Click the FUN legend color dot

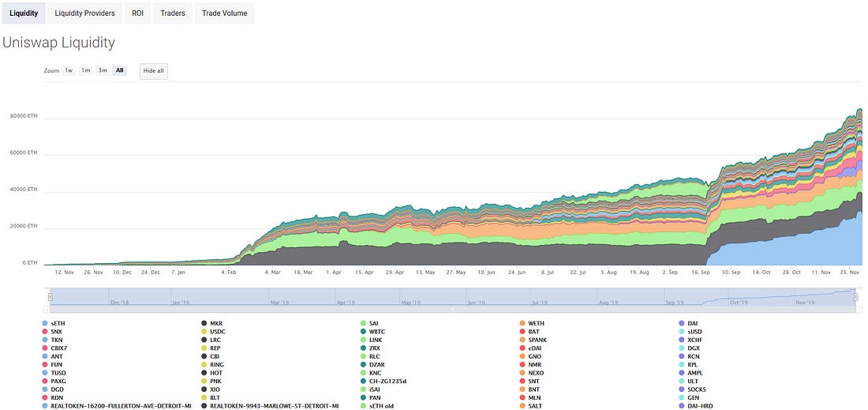click(45, 364)
